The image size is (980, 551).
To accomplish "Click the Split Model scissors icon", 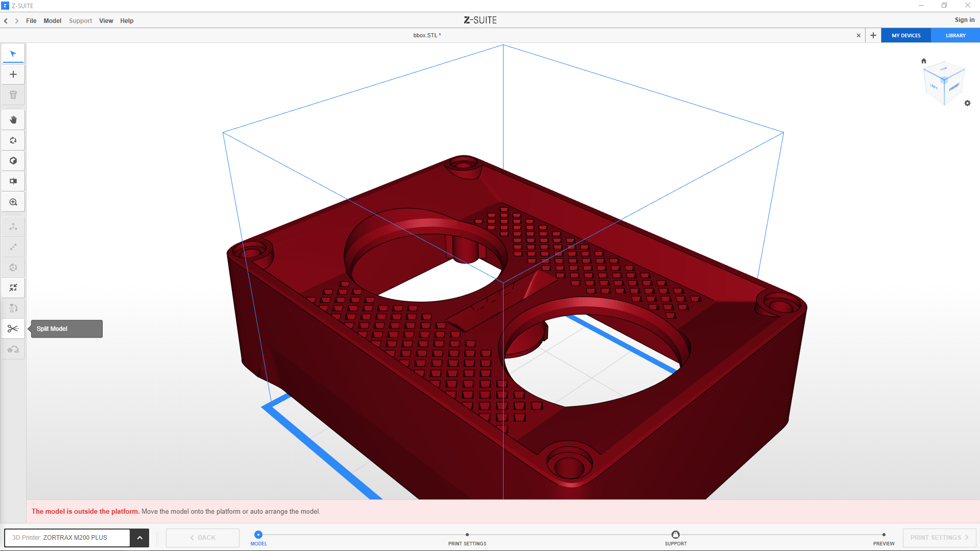I will pos(13,329).
